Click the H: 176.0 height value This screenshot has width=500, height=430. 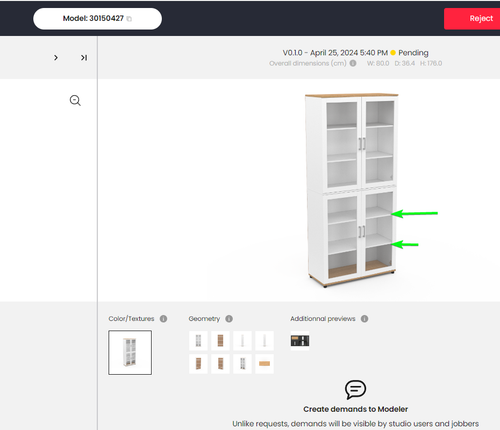(431, 63)
